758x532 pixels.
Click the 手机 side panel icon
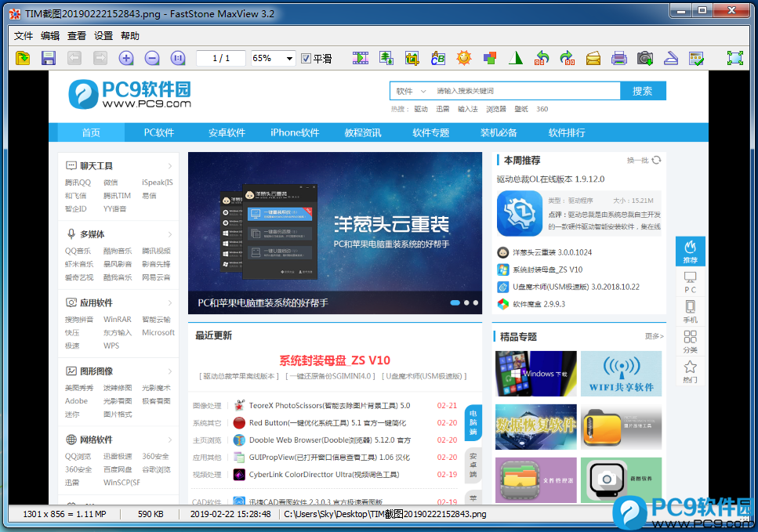(x=691, y=312)
